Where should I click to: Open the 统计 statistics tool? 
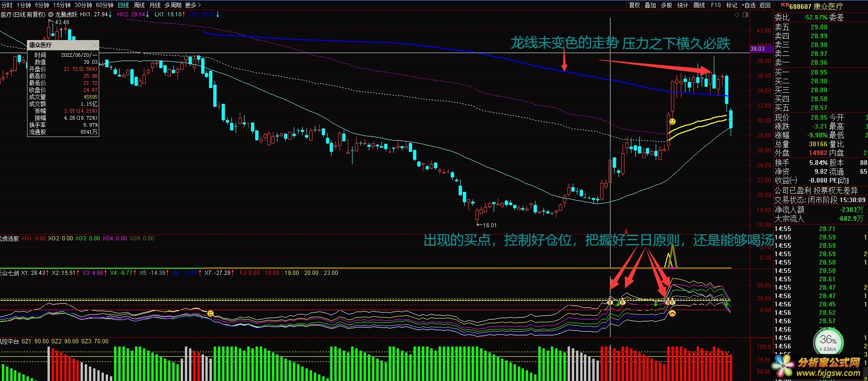683,5
